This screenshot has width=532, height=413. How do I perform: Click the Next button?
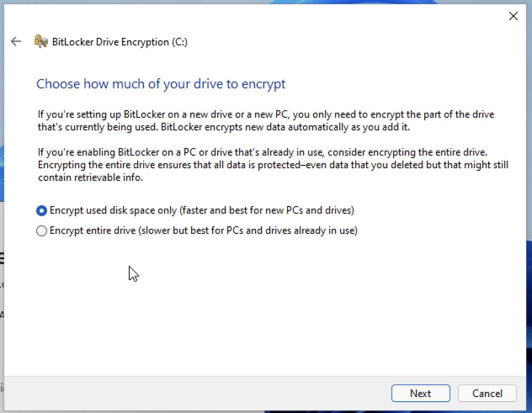pyautogui.click(x=420, y=393)
